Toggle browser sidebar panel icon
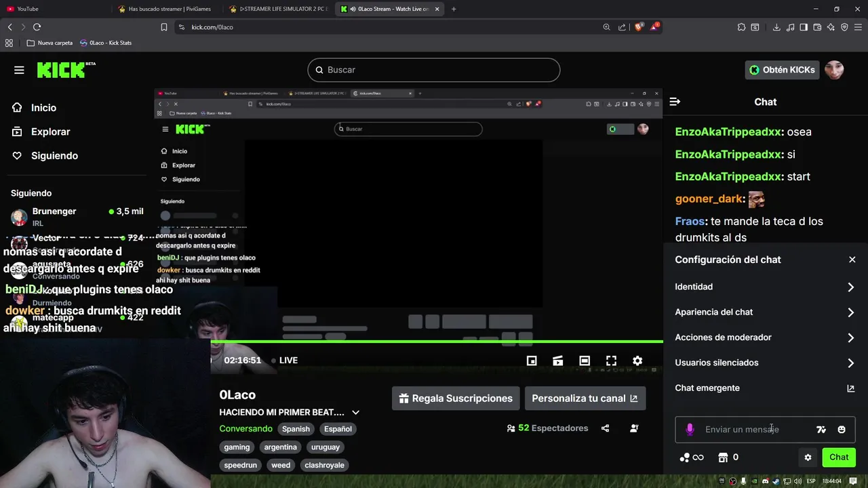868x488 pixels. click(804, 27)
